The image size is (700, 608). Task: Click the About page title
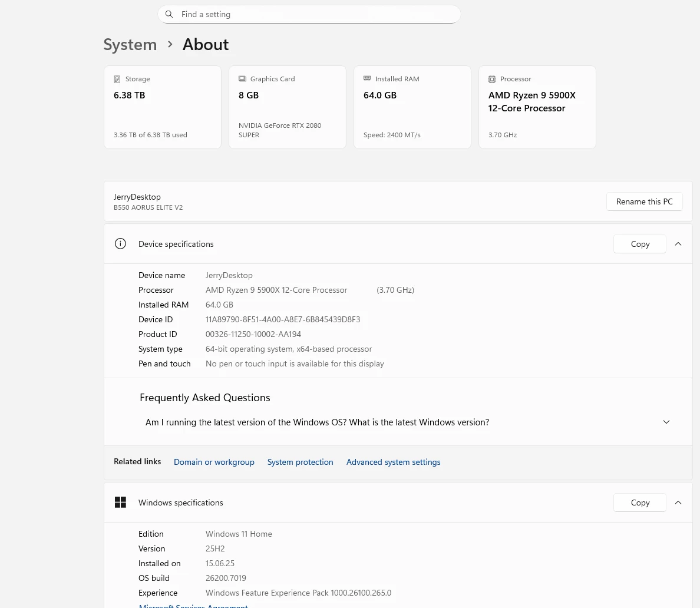[x=206, y=45]
